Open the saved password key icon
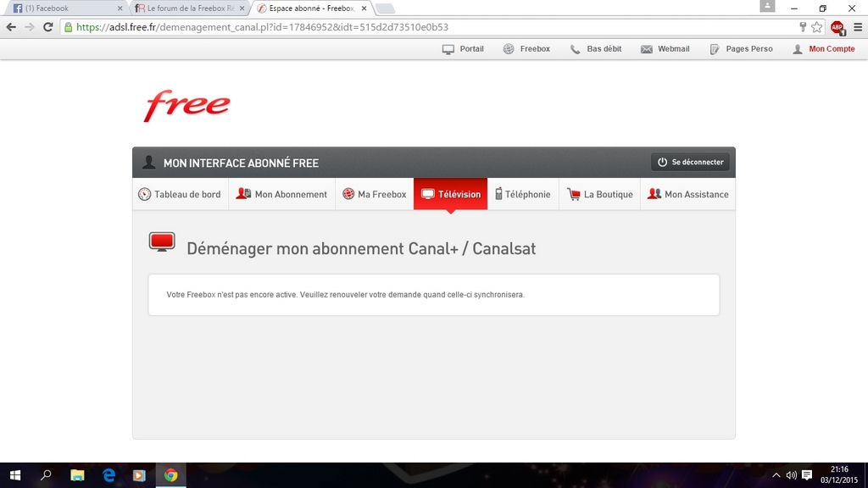The width and height of the screenshot is (868, 488). (802, 26)
